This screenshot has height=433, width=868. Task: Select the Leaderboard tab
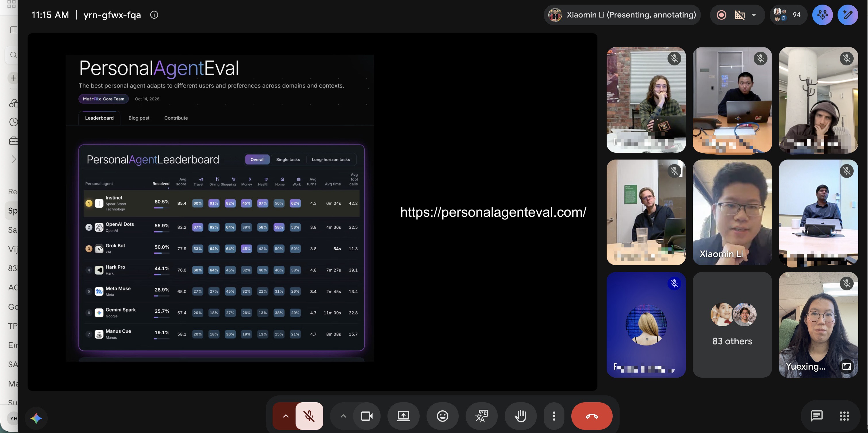(99, 118)
